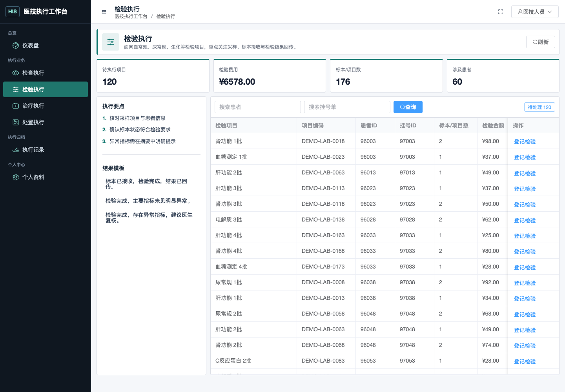Click the 待处理 120 tag
Screen dimensions: 565x392
click(x=539, y=107)
